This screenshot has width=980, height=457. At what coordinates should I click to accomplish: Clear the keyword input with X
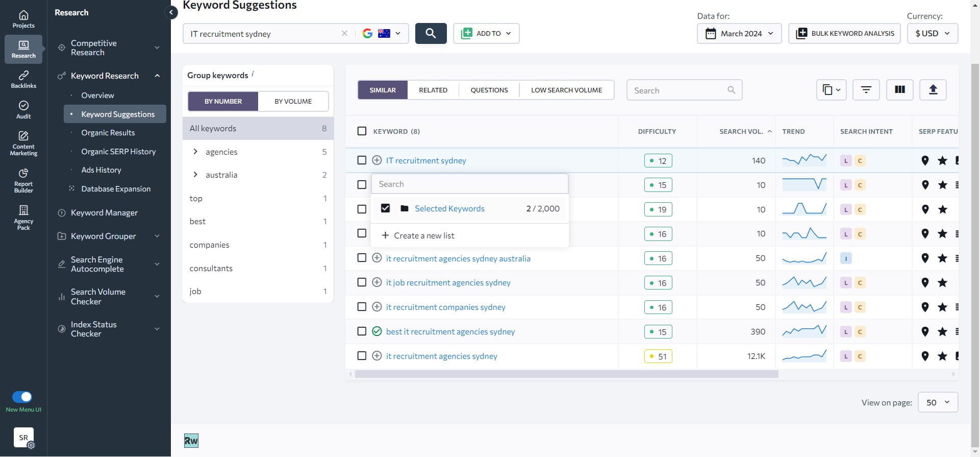pyautogui.click(x=344, y=33)
